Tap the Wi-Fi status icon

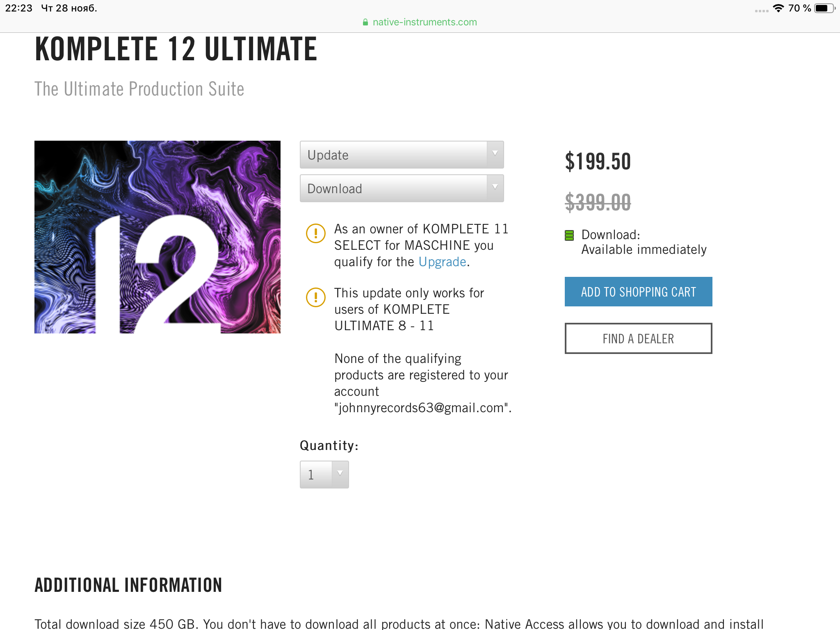click(778, 8)
